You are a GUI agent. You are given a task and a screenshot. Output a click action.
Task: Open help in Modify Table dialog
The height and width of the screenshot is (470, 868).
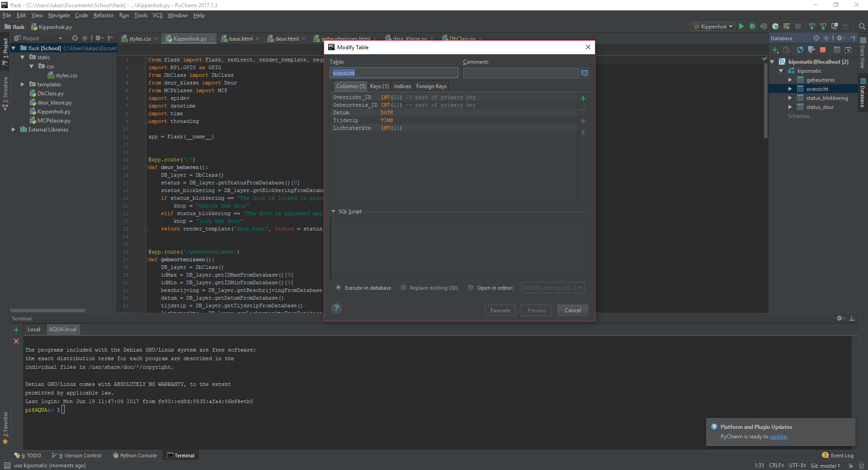pos(336,309)
